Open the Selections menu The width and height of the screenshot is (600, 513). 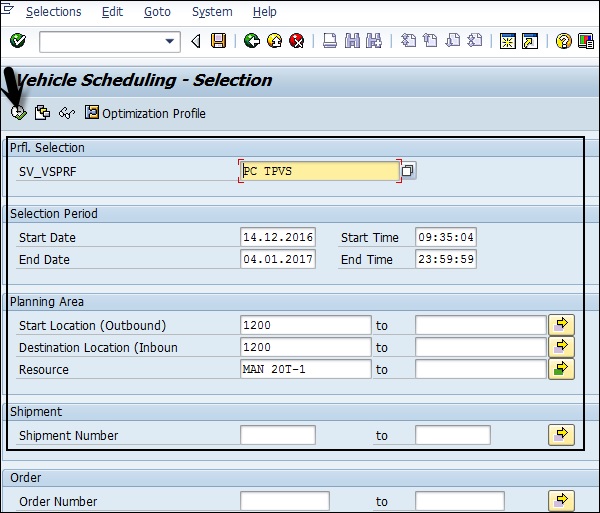click(x=53, y=12)
